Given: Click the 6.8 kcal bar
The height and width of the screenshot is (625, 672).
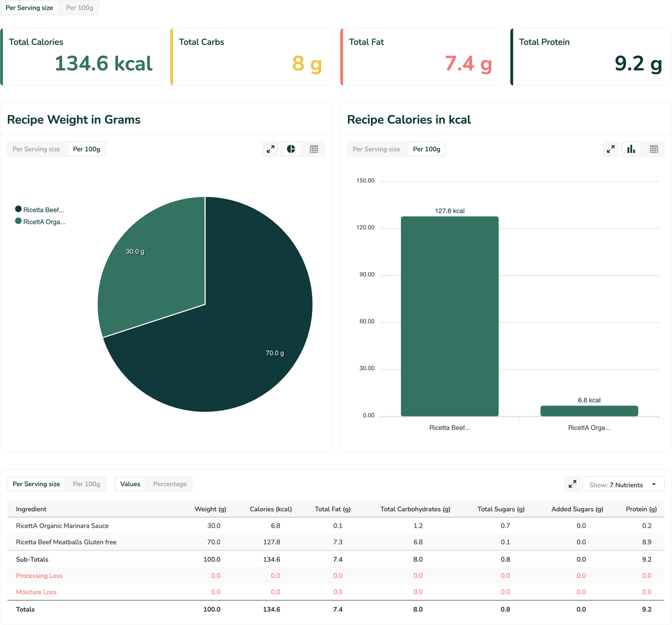Looking at the screenshot, I should pyautogui.click(x=589, y=411).
